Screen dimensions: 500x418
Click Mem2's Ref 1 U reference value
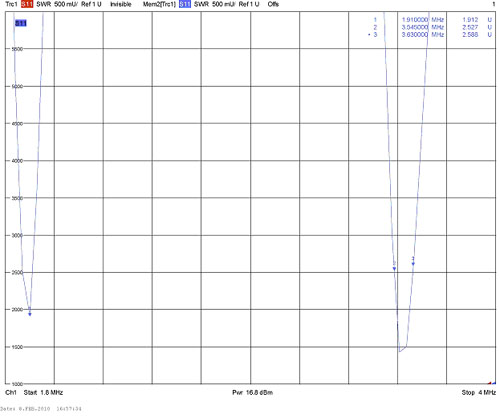249,4
